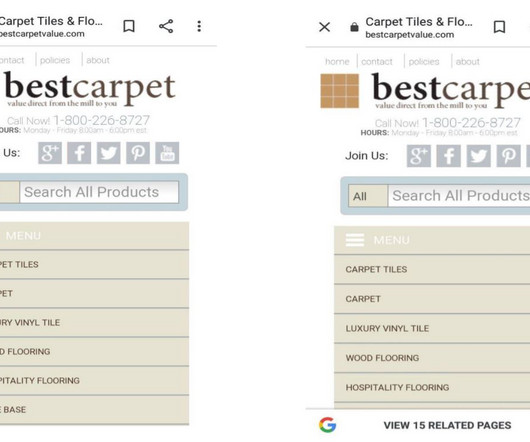
Task: Bookmark the page in the left browser bar
Action: pyautogui.click(x=129, y=26)
